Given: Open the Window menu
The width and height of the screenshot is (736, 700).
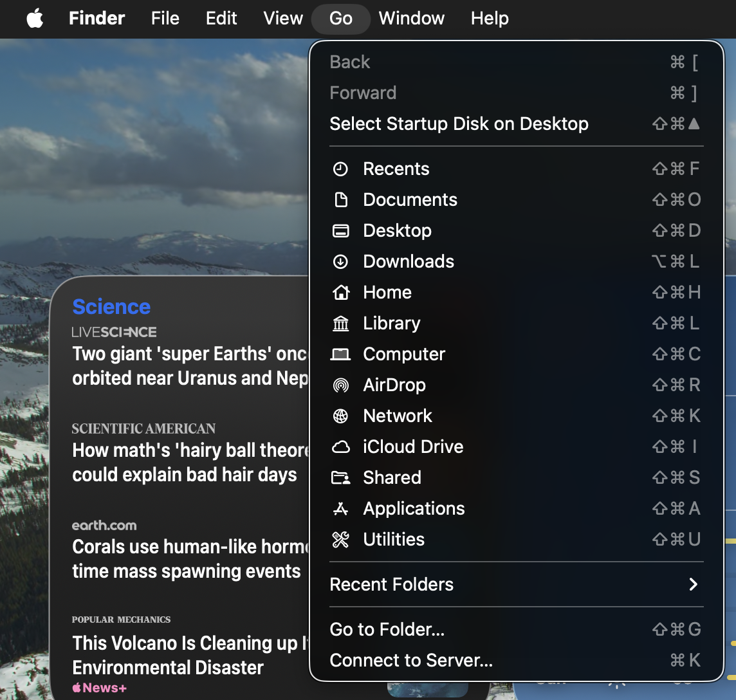Looking at the screenshot, I should pos(412,18).
